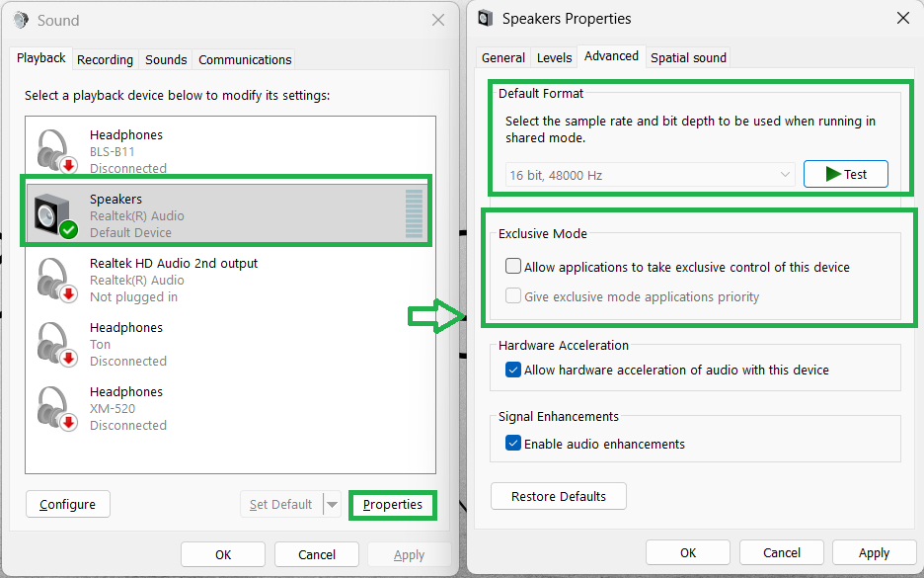Open the Spatial sound tab
Viewport: 924px width, 578px height.
[x=688, y=57]
